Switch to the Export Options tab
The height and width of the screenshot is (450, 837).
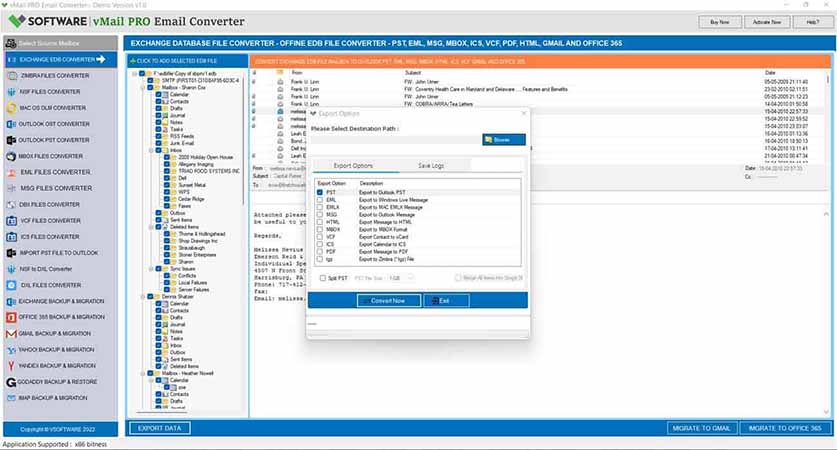353,166
